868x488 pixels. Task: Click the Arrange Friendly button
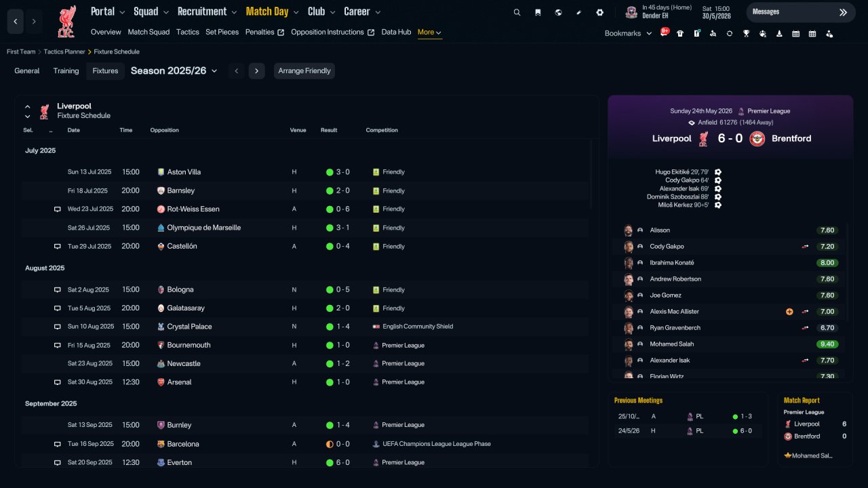point(304,71)
